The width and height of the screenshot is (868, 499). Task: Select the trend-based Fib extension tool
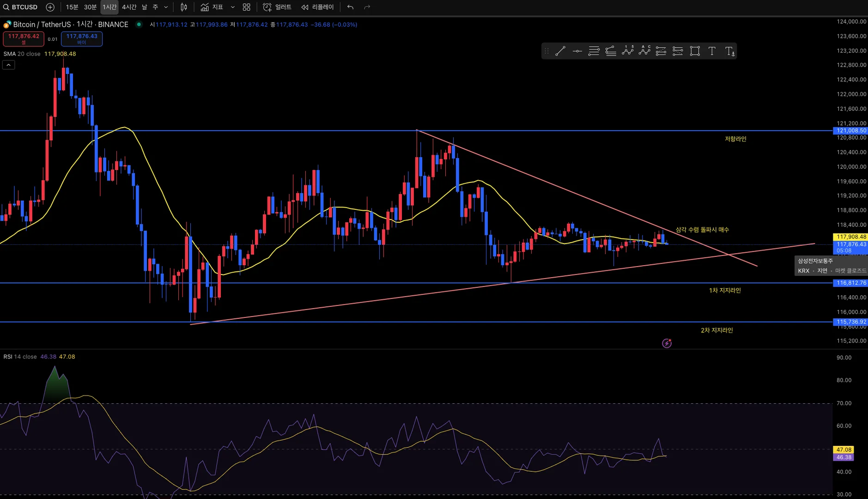tap(611, 51)
